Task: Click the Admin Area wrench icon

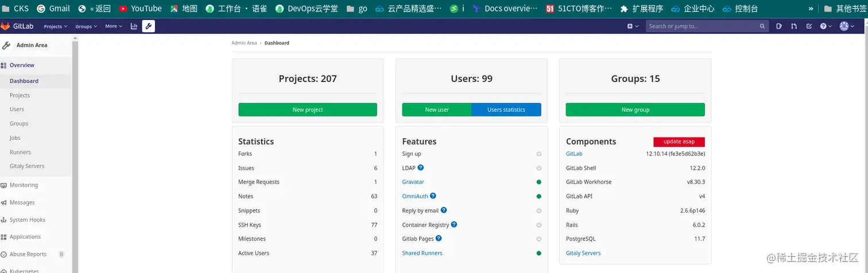Action: coord(149,26)
